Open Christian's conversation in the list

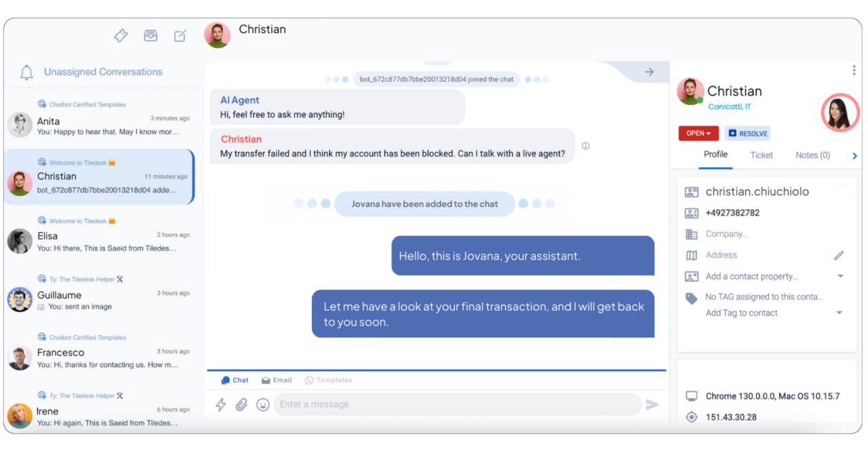98,177
